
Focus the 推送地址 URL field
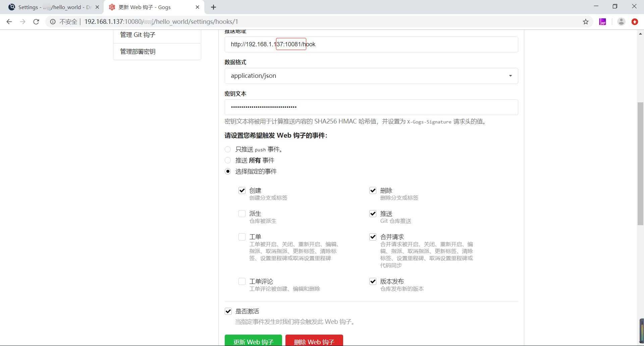click(x=371, y=44)
